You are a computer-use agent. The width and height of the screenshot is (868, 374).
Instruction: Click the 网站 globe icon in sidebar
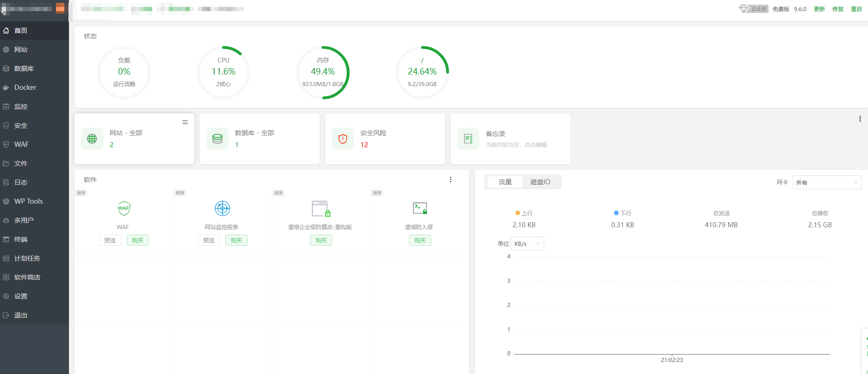click(x=6, y=50)
